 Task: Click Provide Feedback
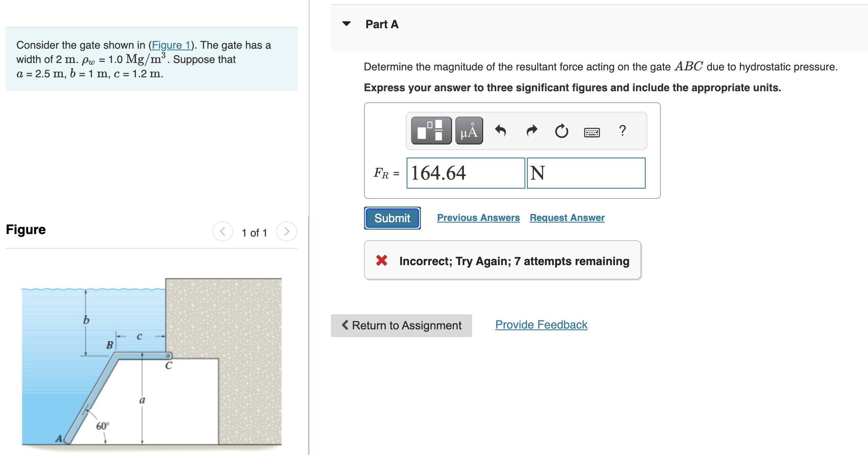point(541,324)
